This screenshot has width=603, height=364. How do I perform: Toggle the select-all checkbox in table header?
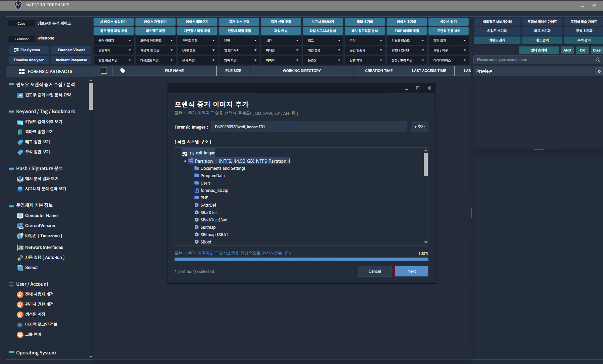[x=104, y=71]
